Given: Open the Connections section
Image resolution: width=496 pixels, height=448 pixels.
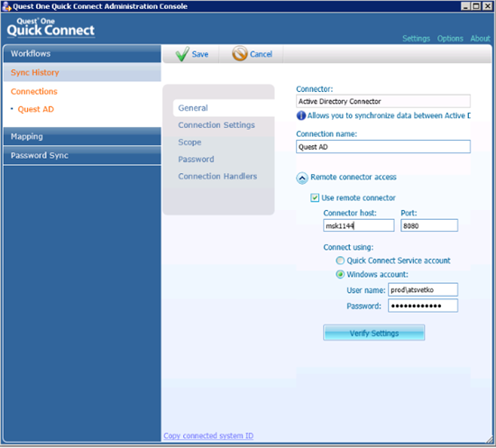Looking at the screenshot, I should pos(34,91).
